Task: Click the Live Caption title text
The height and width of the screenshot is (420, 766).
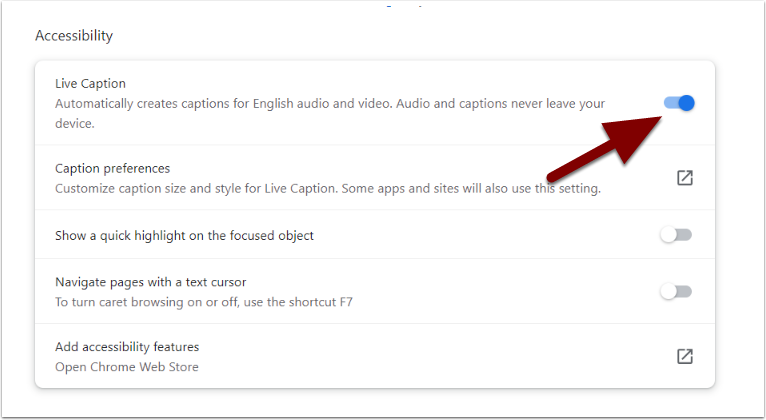Action: coord(90,84)
